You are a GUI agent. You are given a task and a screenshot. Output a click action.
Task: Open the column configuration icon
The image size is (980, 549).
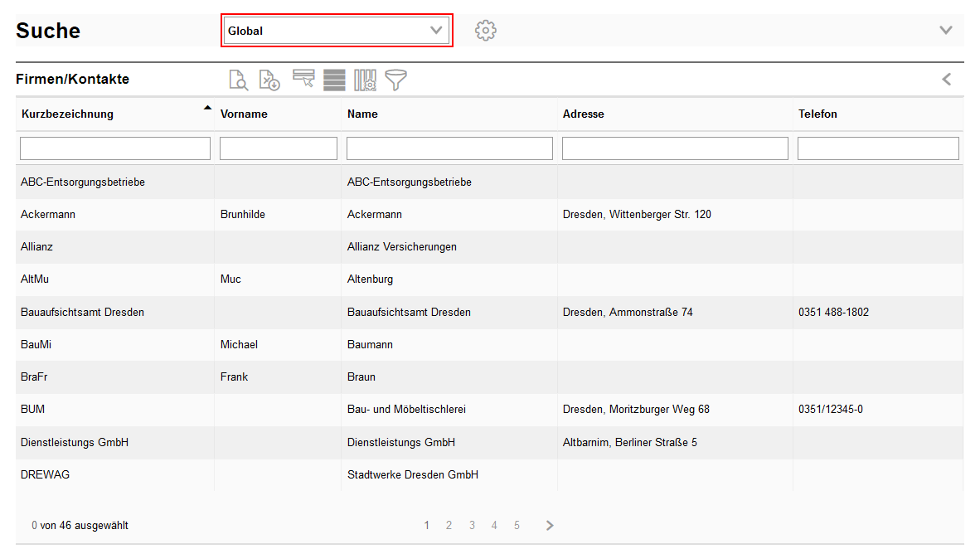pos(365,80)
